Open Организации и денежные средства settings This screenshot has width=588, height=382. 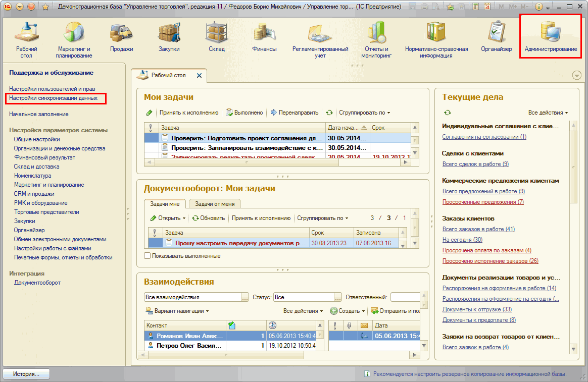tap(60, 148)
